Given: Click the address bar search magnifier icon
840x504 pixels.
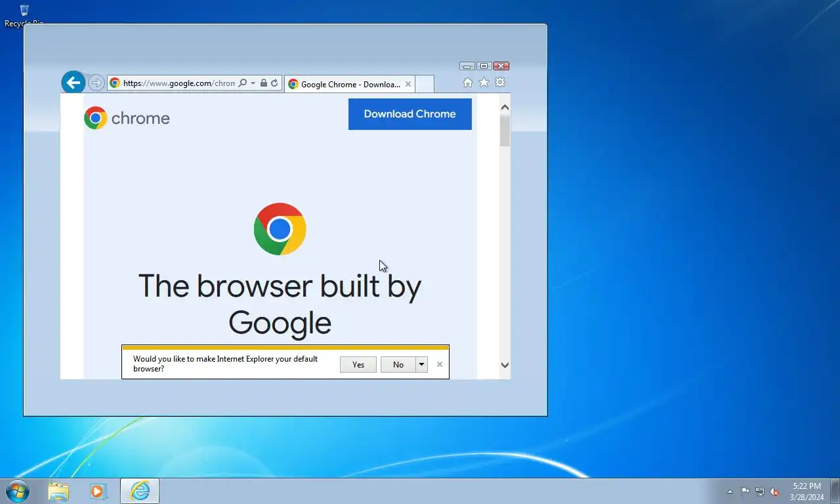Looking at the screenshot, I should click(x=242, y=83).
